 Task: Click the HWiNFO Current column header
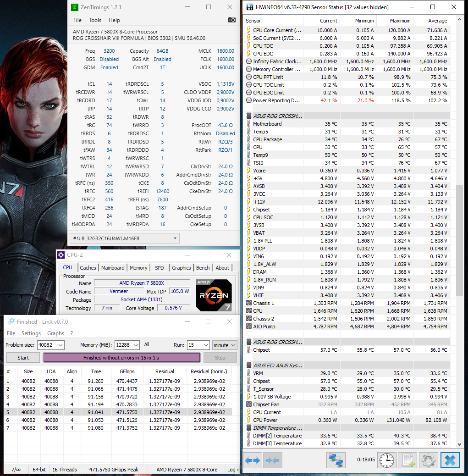click(321, 21)
